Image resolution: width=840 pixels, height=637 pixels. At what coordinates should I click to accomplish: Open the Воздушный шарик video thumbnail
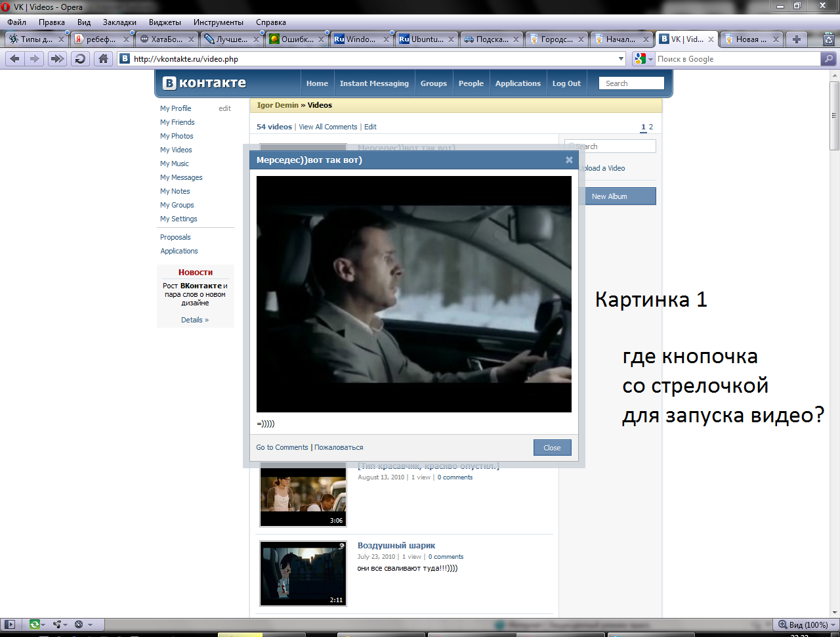[x=303, y=573]
